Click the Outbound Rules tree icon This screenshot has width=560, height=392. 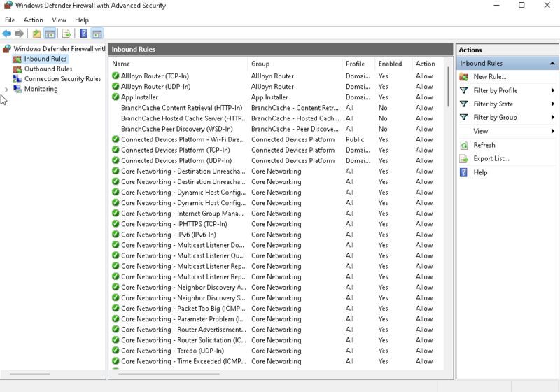(17, 69)
